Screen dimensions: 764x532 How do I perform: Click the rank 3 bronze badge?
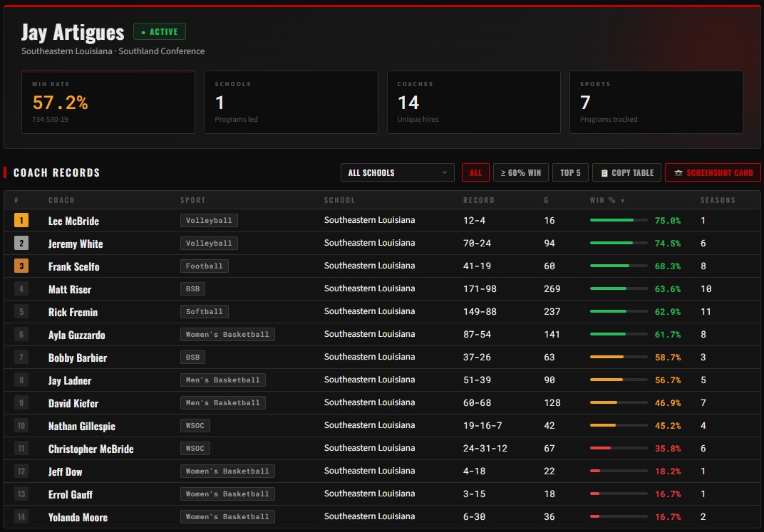pyautogui.click(x=21, y=266)
